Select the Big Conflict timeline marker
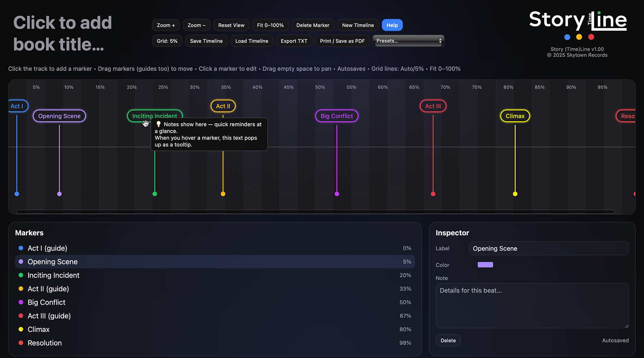Screen dimensions: 644x358 pos(336,116)
